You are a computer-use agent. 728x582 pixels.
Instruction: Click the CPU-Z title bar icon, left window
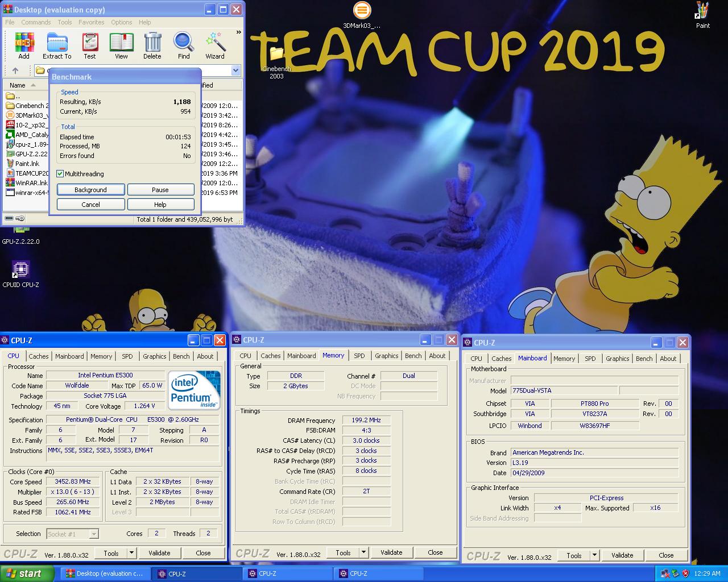[5, 340]
